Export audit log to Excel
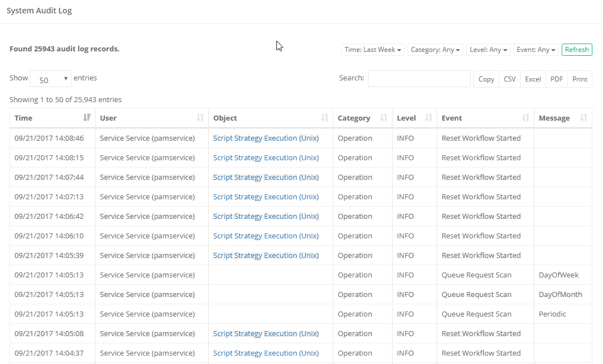The image size is (603, 364). click(x=533, y=79)
